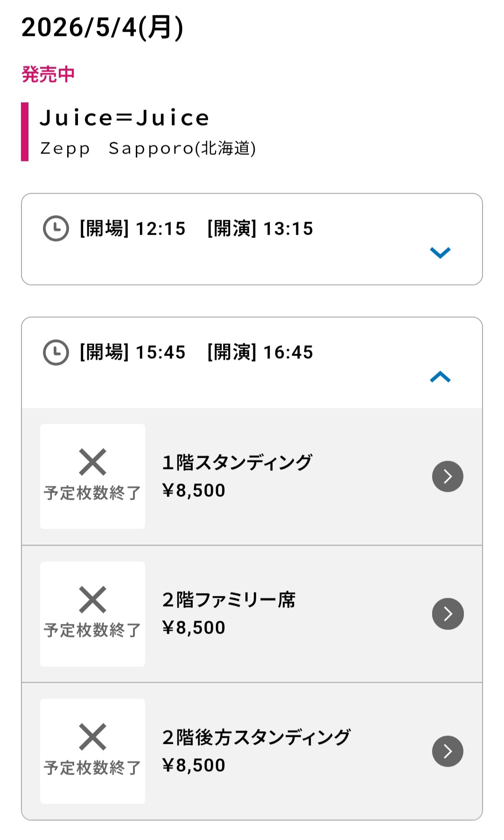
Task: Expand the 12:15 doors-open showtime chevron
Action: click(x=440, y=252)
